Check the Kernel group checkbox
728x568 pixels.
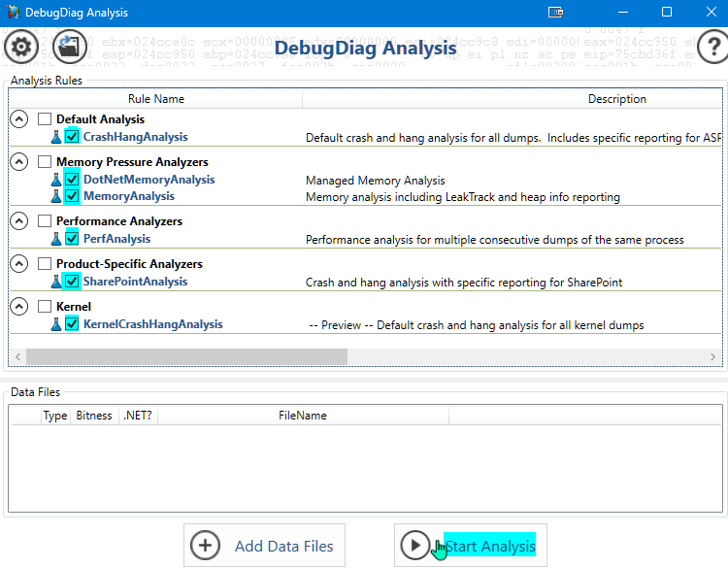(x=45, y=307)
